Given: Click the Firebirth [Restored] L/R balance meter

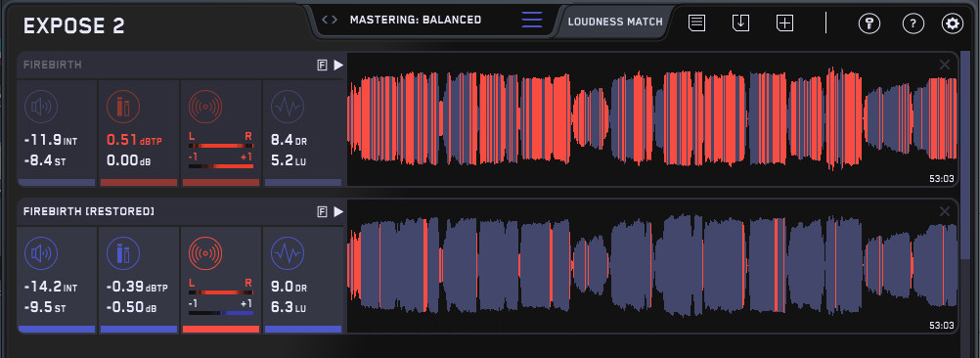Looking at the screenshot, I should [x=221, y=291].
